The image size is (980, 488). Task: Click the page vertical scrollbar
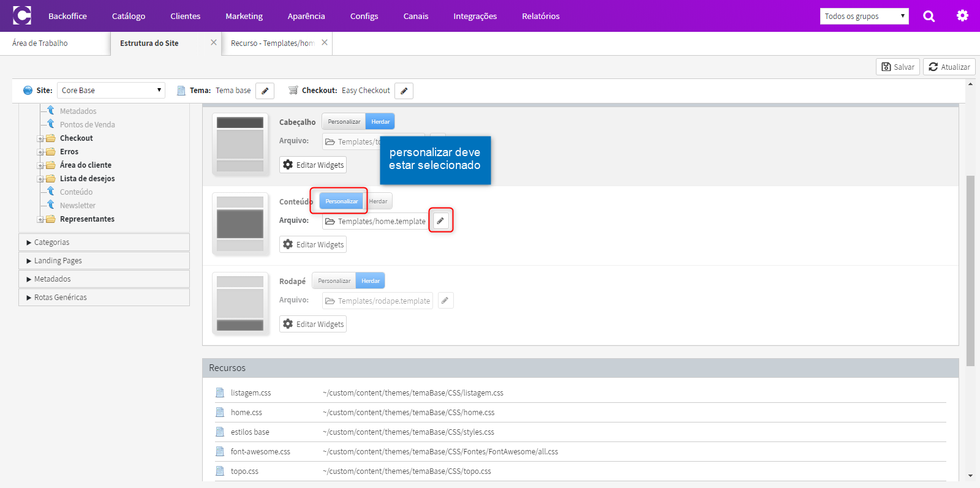click(x=970, y=270)
